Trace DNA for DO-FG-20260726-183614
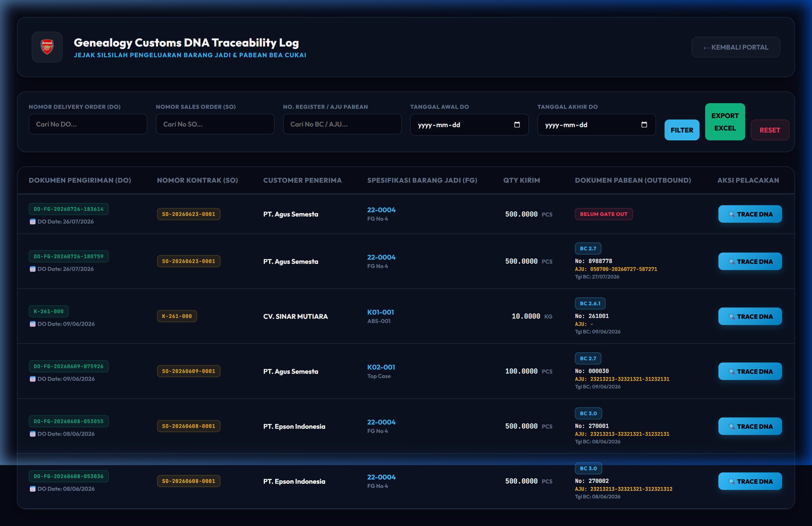Screen dimensions: 812x526 750,214
